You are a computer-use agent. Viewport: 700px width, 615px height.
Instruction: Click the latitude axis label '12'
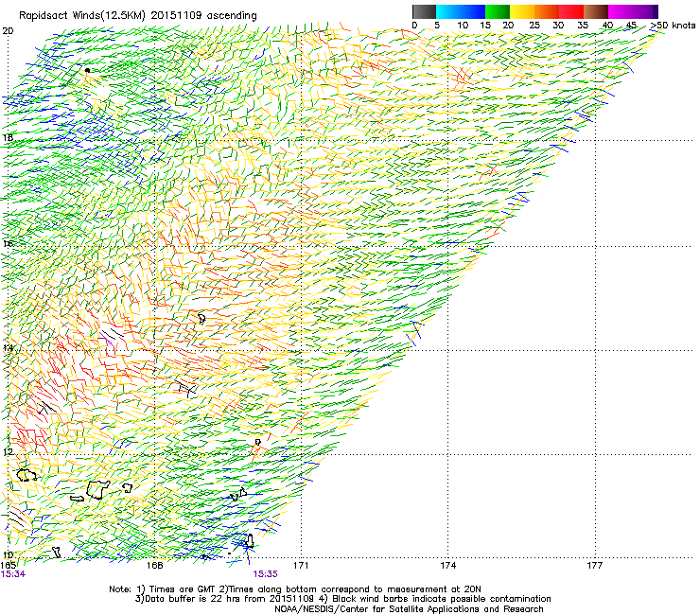[8, 452]
